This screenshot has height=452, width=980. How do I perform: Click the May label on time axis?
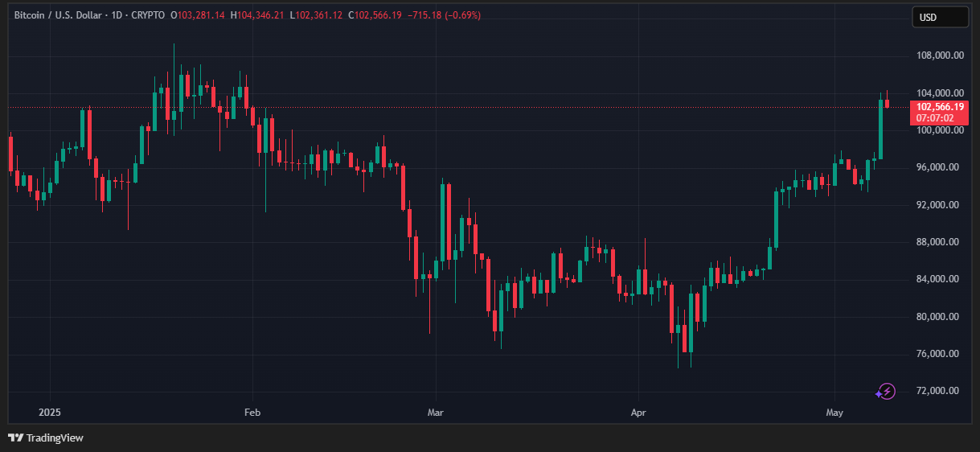[x=834, y=413]
